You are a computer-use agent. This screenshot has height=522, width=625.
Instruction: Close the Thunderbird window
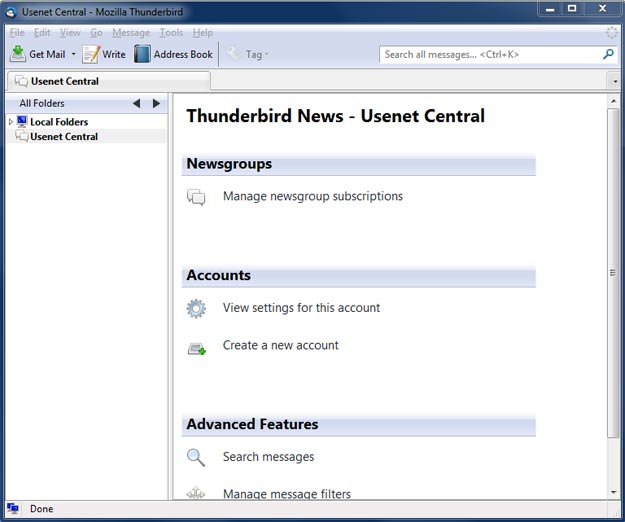(603, 9)
